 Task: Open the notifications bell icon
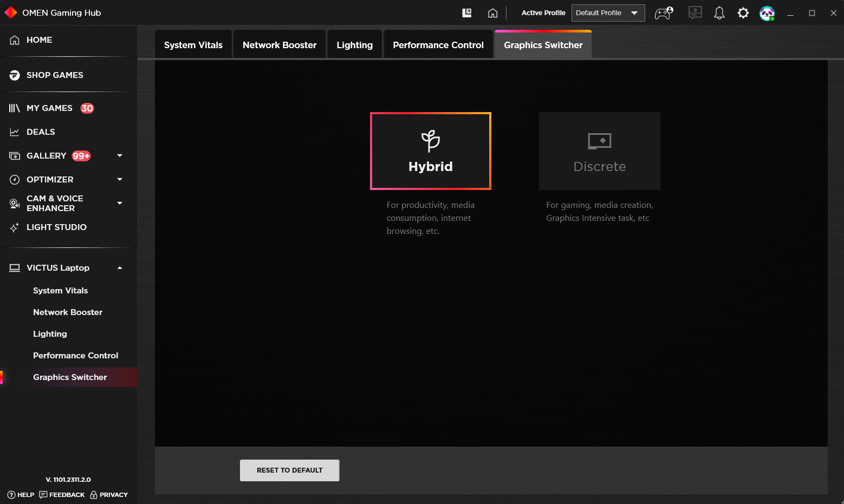pos(719,13)
